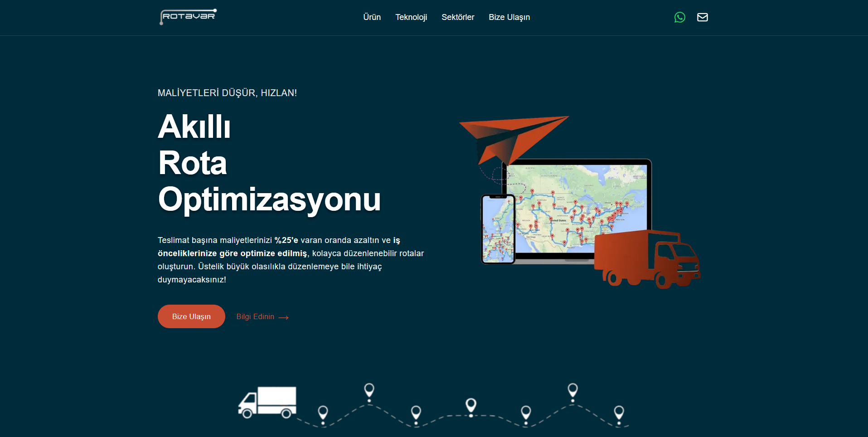
Task: Open the Ürün menu item
Action: (x=372, y=17)
